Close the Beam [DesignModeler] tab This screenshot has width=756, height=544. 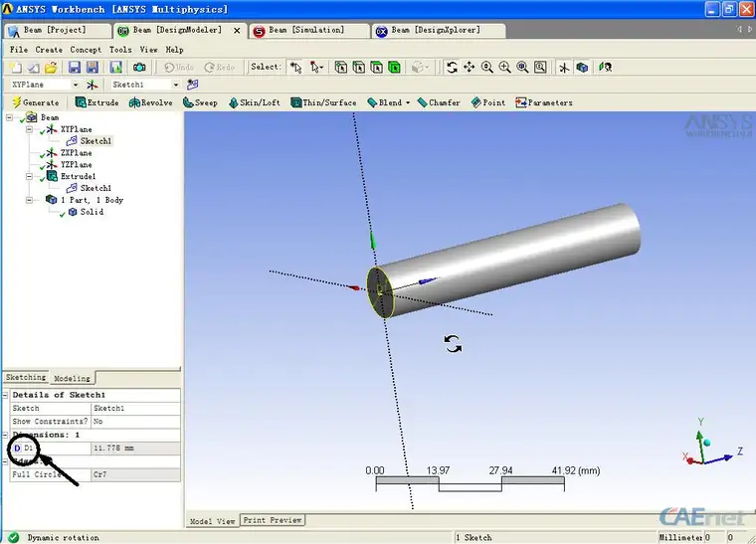pos(237,31)
